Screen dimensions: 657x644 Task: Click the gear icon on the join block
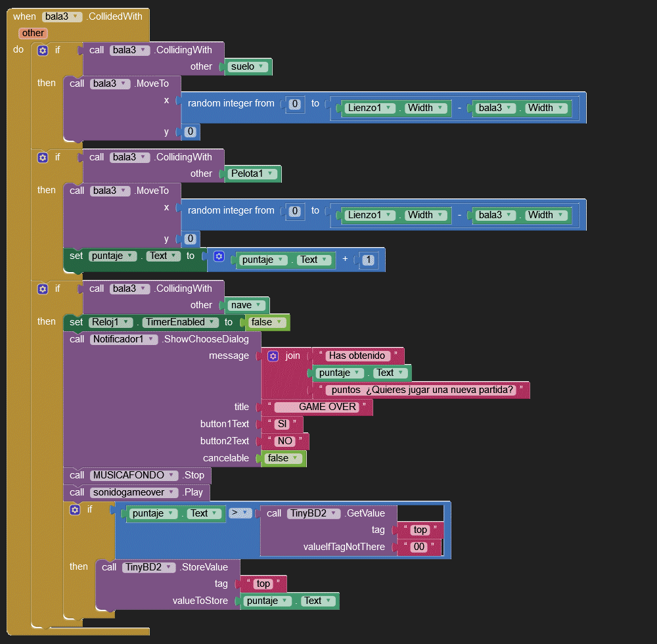point(273,356)
